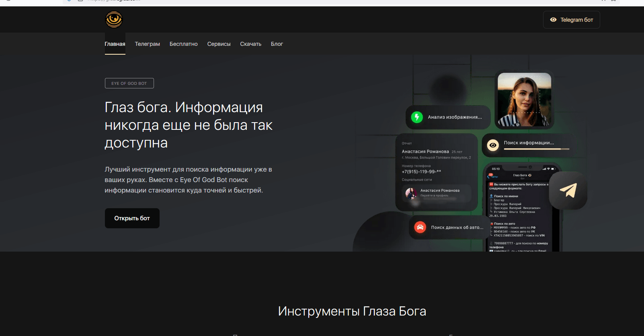
Task: Open the Телеграм menu item
Action: [x=147, y=44]
